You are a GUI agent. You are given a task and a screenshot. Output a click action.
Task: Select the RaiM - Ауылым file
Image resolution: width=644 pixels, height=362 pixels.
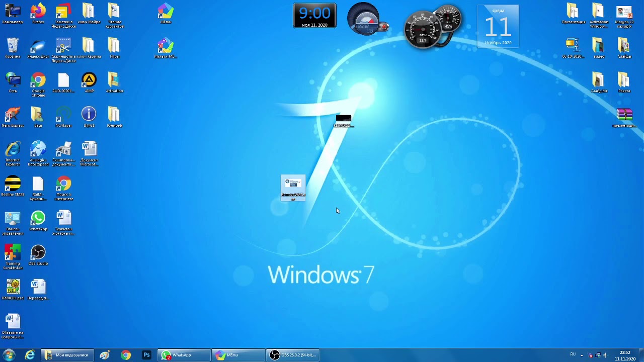(38, 189)
